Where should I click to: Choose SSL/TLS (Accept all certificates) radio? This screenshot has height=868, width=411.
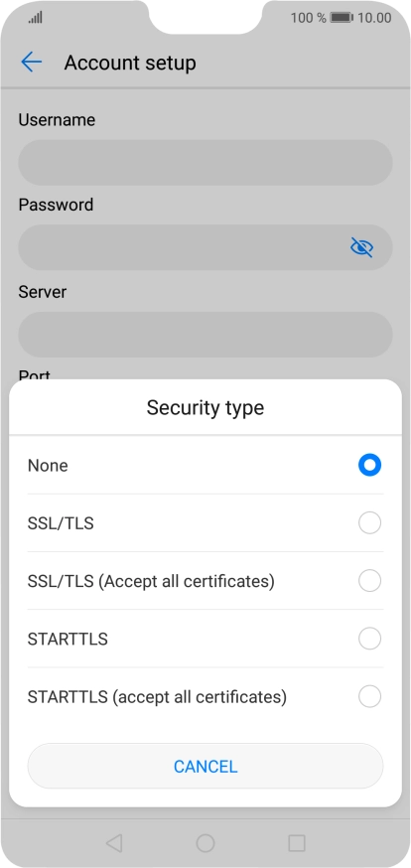tap(369, 581)
